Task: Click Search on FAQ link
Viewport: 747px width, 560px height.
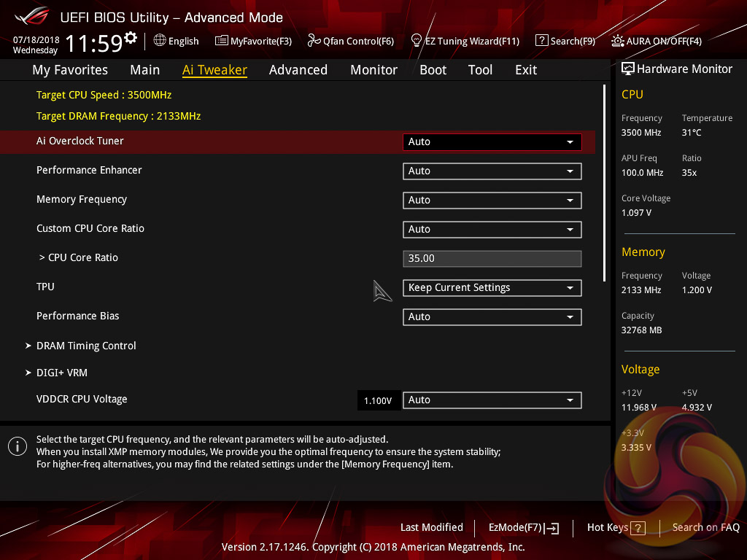Action: tap(705, 528)
